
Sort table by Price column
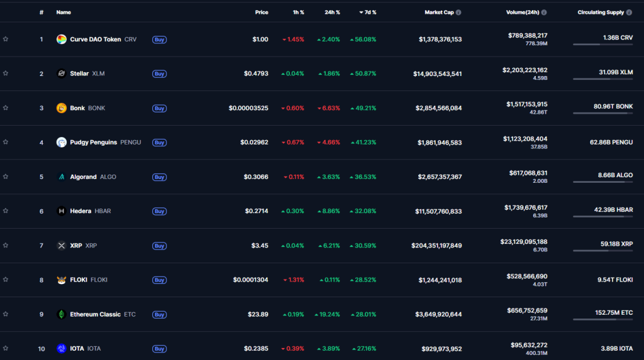point(262,13)
